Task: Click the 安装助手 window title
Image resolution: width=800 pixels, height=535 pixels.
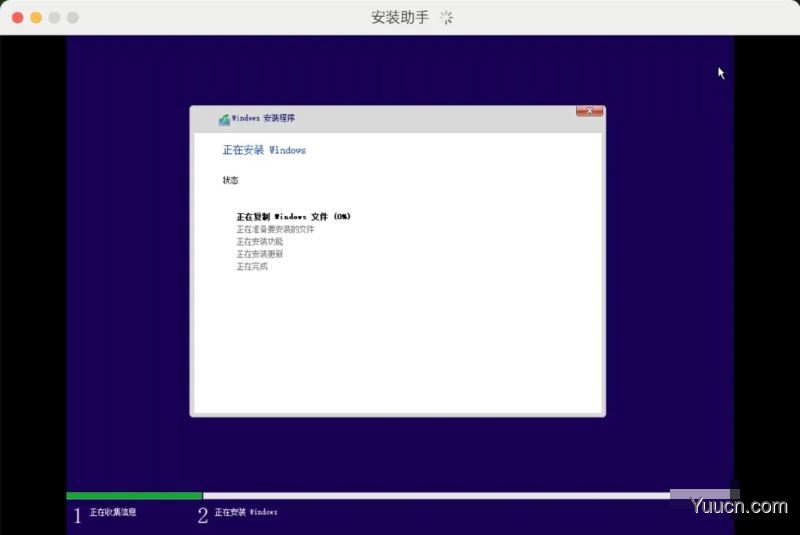Action: (x=400, y=17)
